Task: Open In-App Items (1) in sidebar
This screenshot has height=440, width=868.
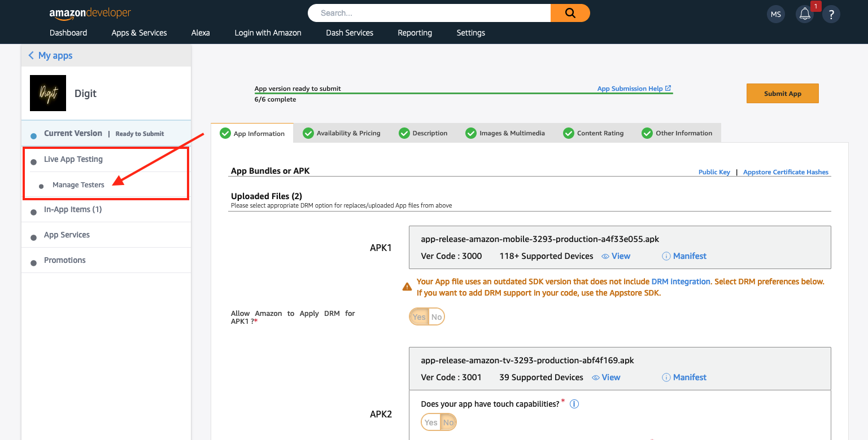Action: click(73, 209)
